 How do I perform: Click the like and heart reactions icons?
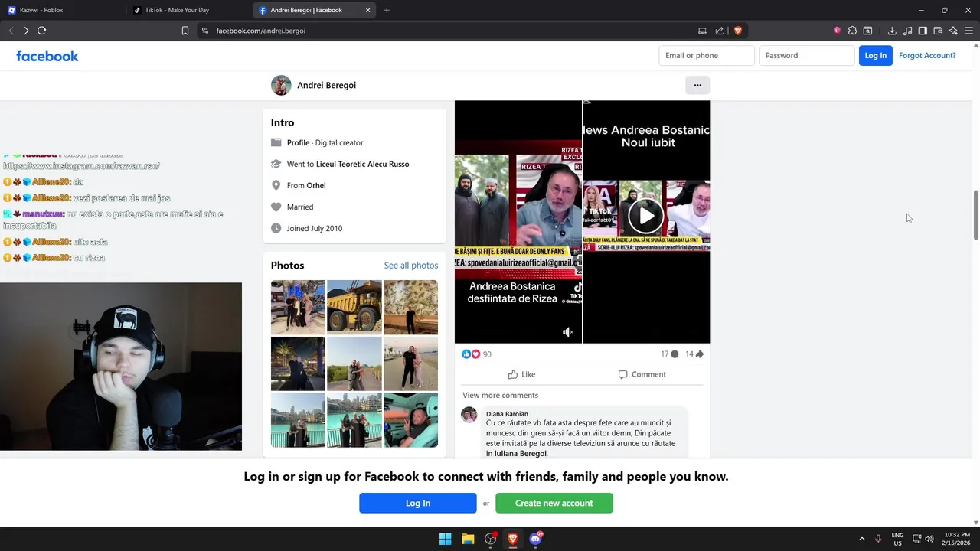tap(471, 354)
